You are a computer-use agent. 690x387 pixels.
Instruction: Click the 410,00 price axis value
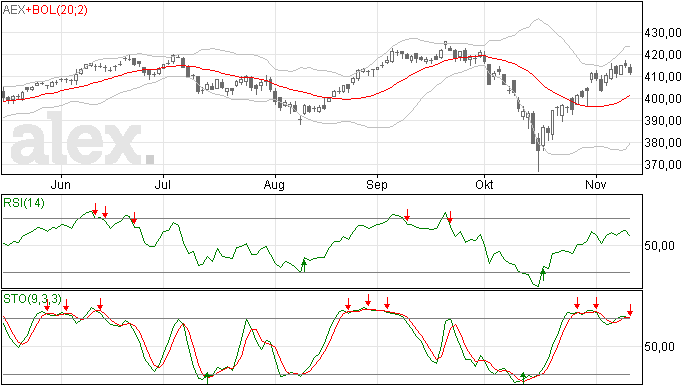[663, 77]
